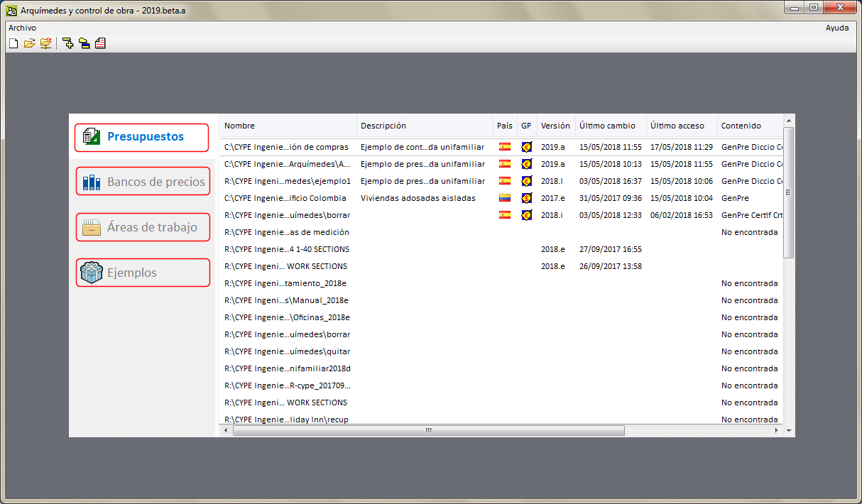This screenshot has height=504, width=862.
Task: Select row 'R:\CYPE Ingenie...4 1-40 SECTIONS'
Action: click(501, 249)
